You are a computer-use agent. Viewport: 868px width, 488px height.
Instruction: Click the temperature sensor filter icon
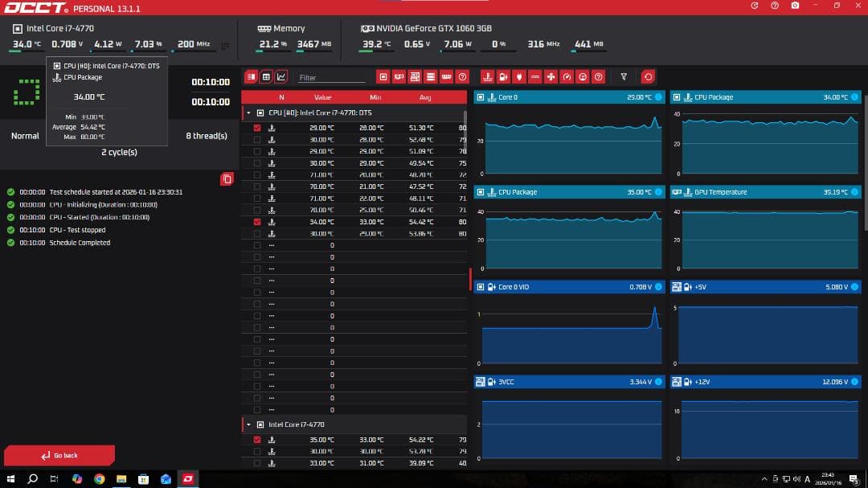(x=487, y=77)
